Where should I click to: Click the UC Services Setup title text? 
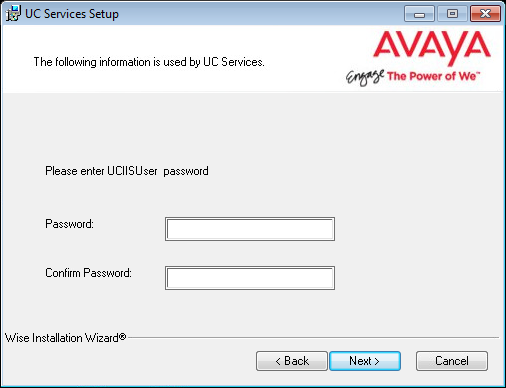(x=72, y=14)
